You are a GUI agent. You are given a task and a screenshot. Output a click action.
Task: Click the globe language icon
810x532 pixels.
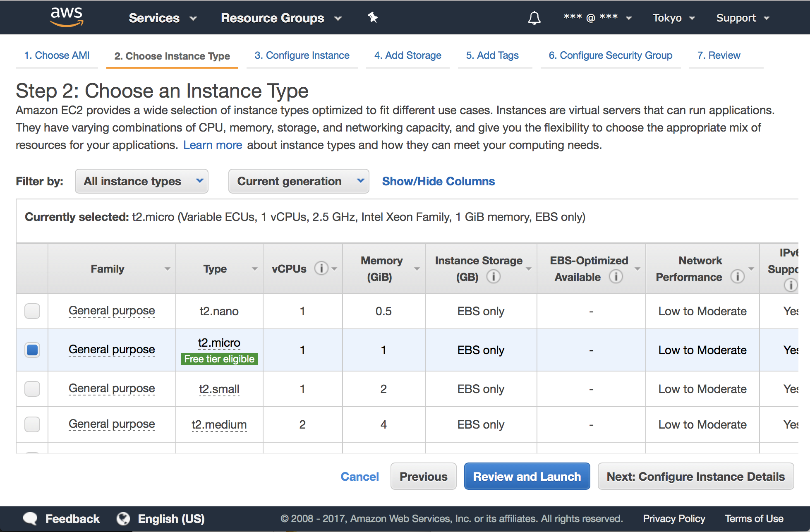[123, 518]
